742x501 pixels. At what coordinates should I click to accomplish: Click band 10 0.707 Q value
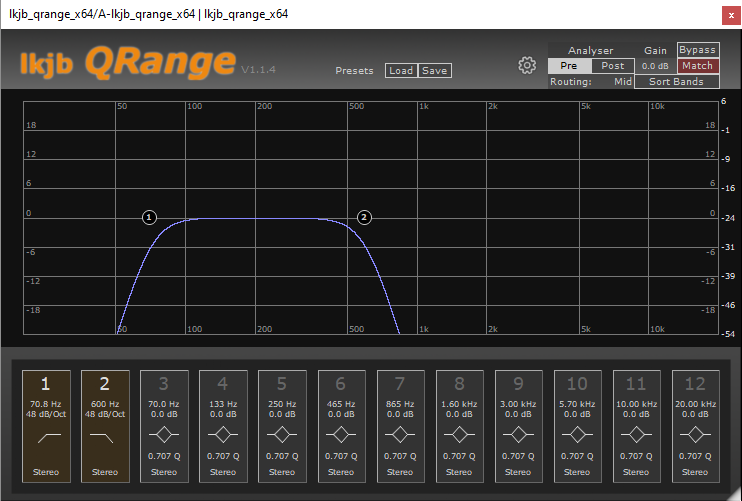coord(577,456)
